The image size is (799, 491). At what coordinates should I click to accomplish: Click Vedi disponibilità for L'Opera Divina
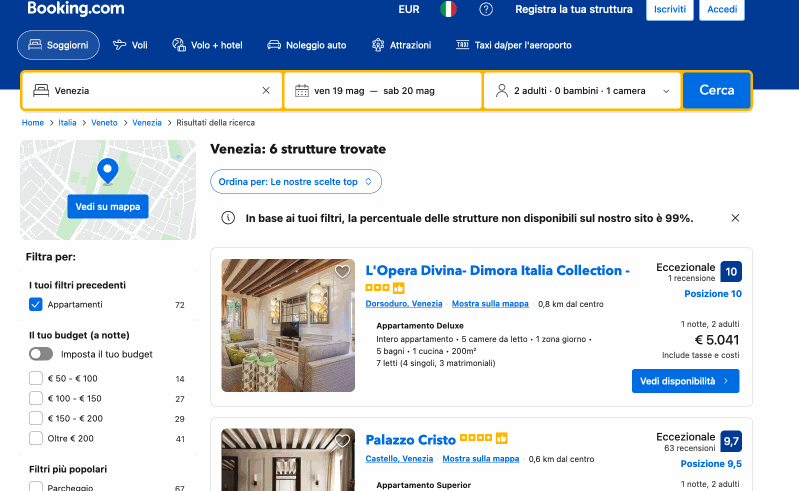[x=685, y=381]
